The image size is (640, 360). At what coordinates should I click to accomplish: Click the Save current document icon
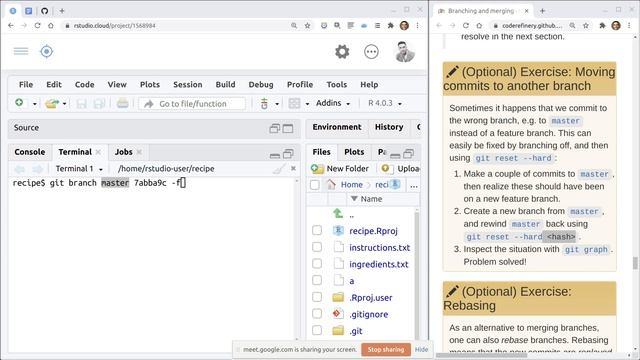tap(82, 104)
